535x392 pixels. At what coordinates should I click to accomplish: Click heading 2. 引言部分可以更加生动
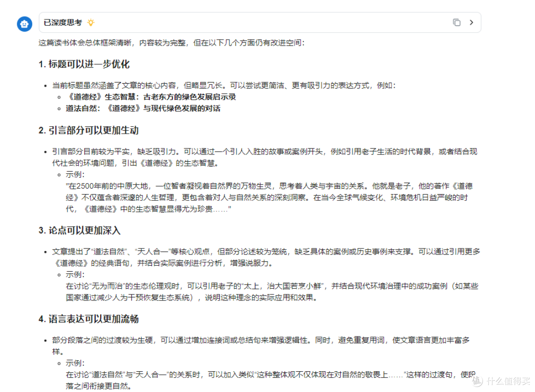(x=89, y=130)
